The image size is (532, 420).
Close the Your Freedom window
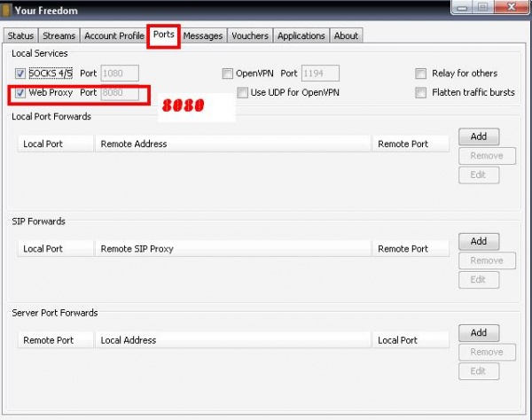point(512,7)
